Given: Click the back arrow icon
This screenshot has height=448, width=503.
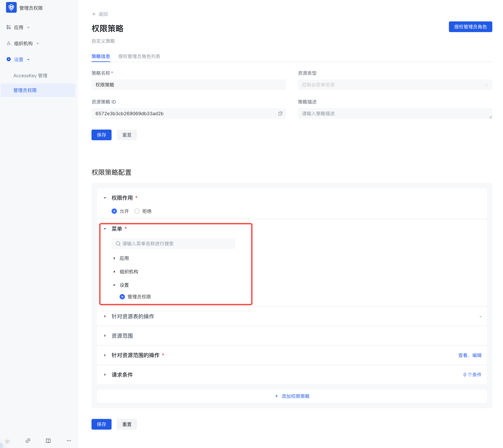Looking at the screenshot, I should coord(94,14).
